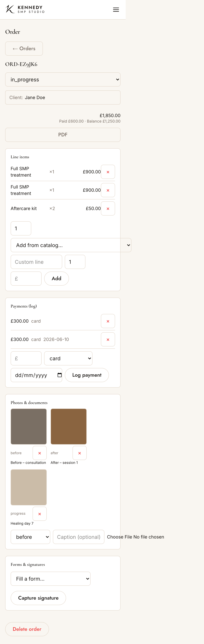Delete the 'before' consultation photo
This screenshot has height=644, width=204.
(x=40, y=453)
